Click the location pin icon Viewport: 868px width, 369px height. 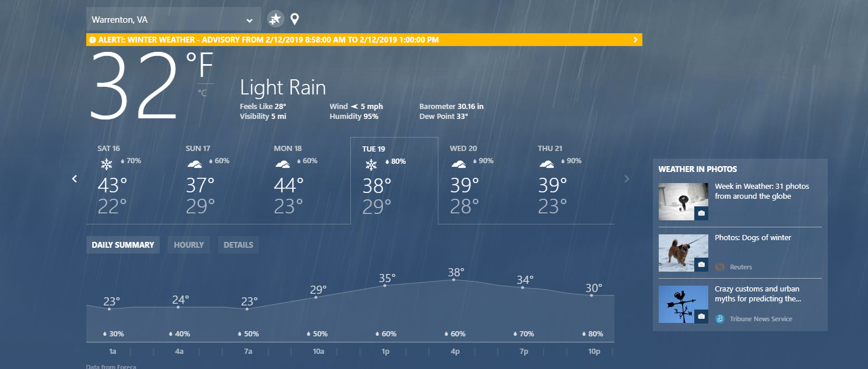click(x=295, y=19)
